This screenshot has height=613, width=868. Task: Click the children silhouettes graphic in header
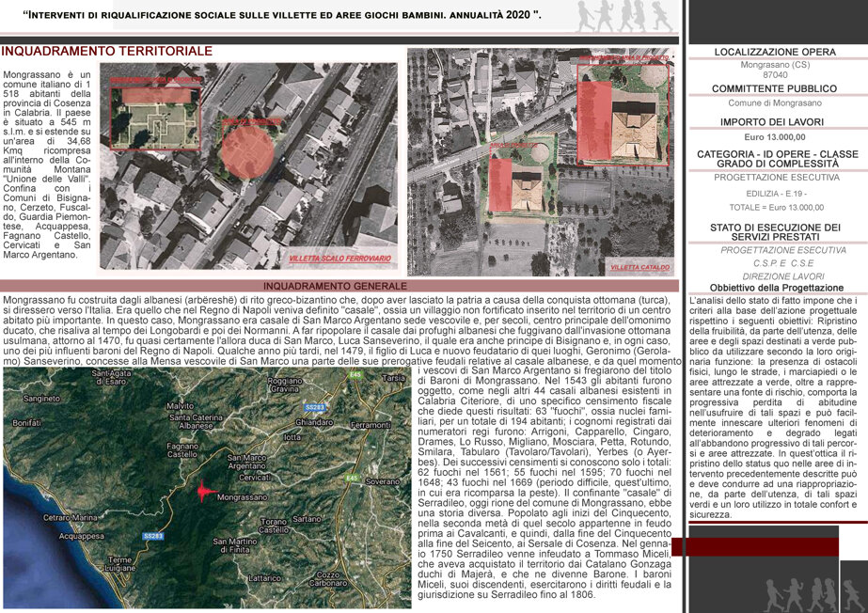[x=624, y=16]
